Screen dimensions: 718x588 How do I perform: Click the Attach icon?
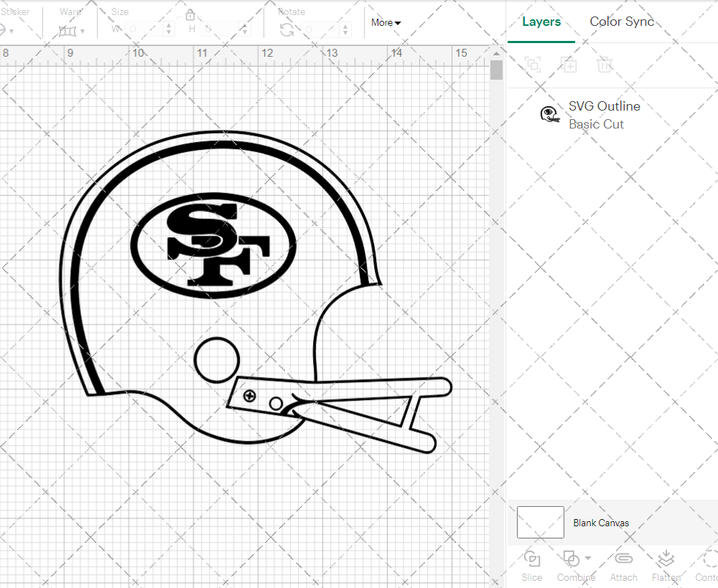(x=623, y=559)
